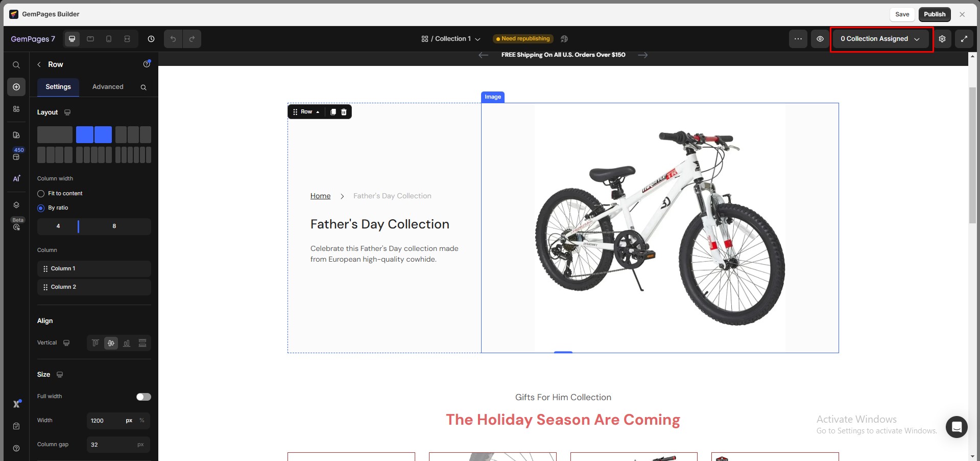Click the Publish button
This screenshot has height=461, width=980.
(x=935, y=14)
